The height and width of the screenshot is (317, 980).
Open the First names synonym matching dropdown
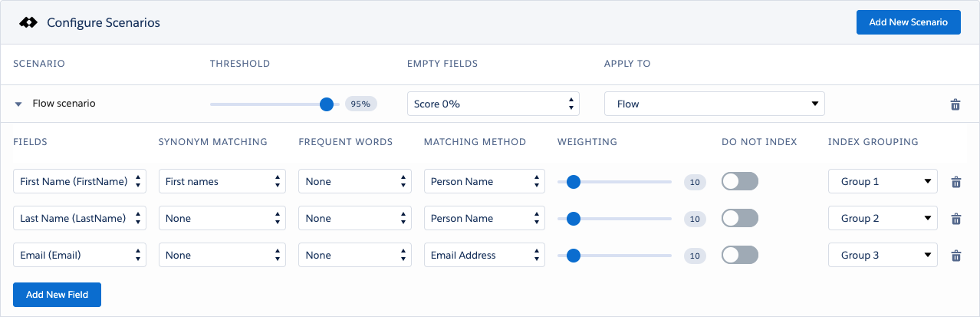click(x=222, y=181)
